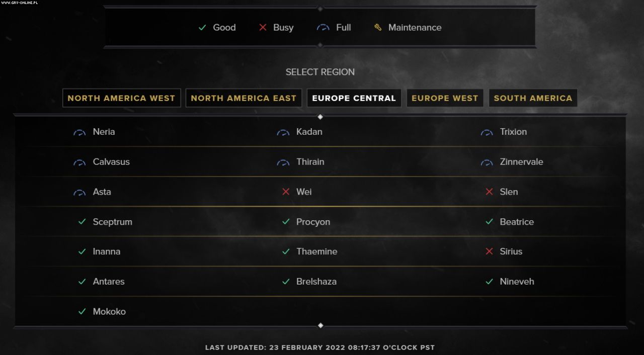Screen dimensions: 644x355
Task: Click the green checkmark beside Sceptrum
Action: coord(82,222)
